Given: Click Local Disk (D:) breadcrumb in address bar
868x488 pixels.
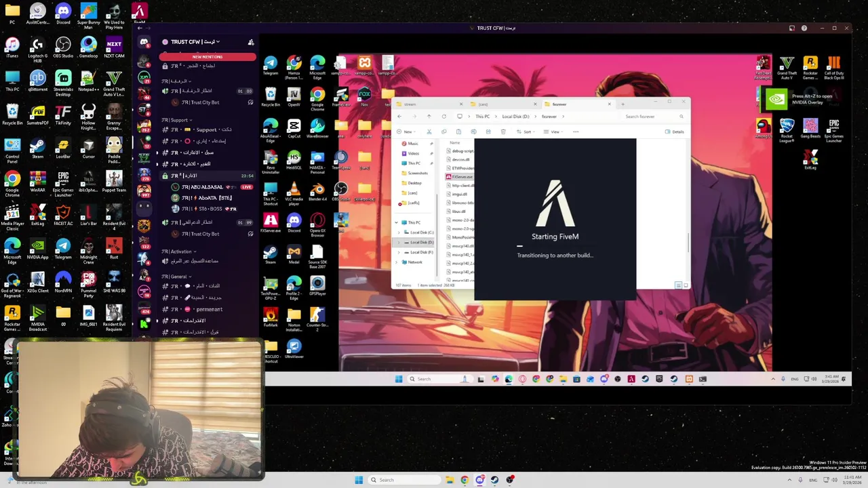Looking at the screenshot, I should [515, 117].
